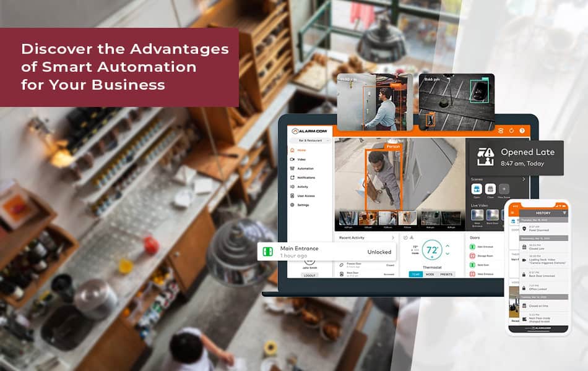Open Home in the sidebar
Screen dimensions: 588x371
(x=301, y=150)
